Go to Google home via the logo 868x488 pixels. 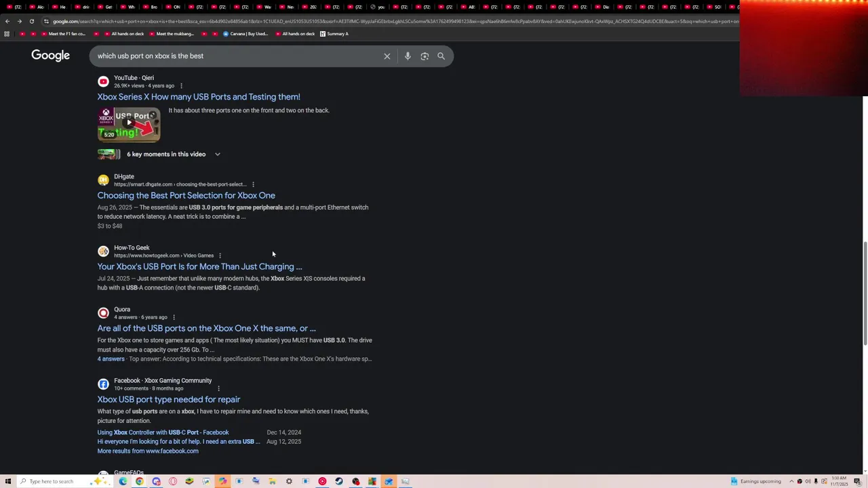pyautogui.click(x=50, y=56)
